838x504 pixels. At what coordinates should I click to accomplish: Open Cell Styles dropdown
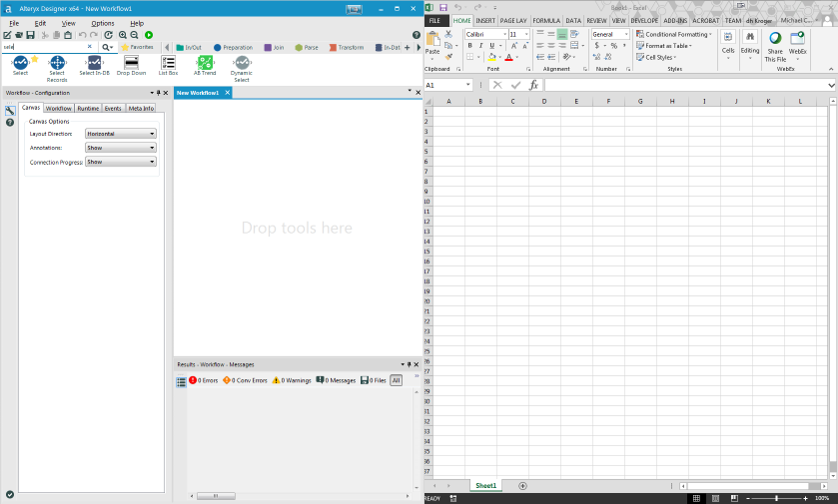coord(656,57)
